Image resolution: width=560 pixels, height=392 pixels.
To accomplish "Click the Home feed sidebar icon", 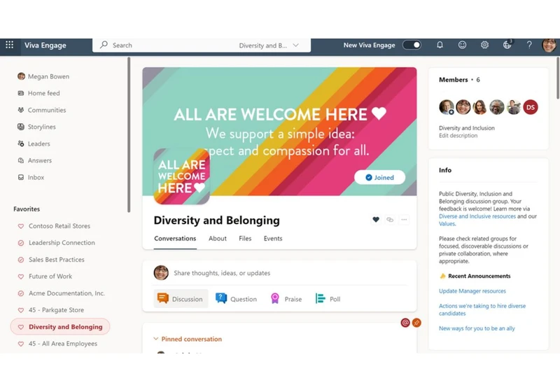I will point(21,93).
